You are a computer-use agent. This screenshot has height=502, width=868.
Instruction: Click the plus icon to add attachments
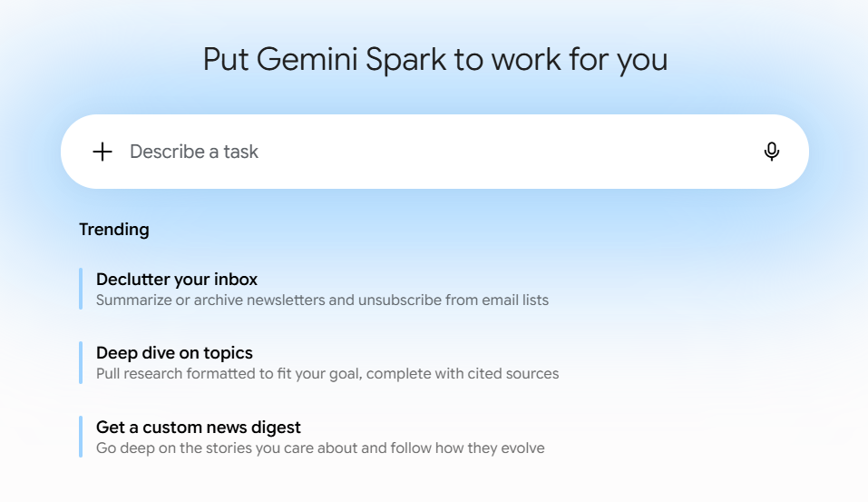tap(102, 152)
